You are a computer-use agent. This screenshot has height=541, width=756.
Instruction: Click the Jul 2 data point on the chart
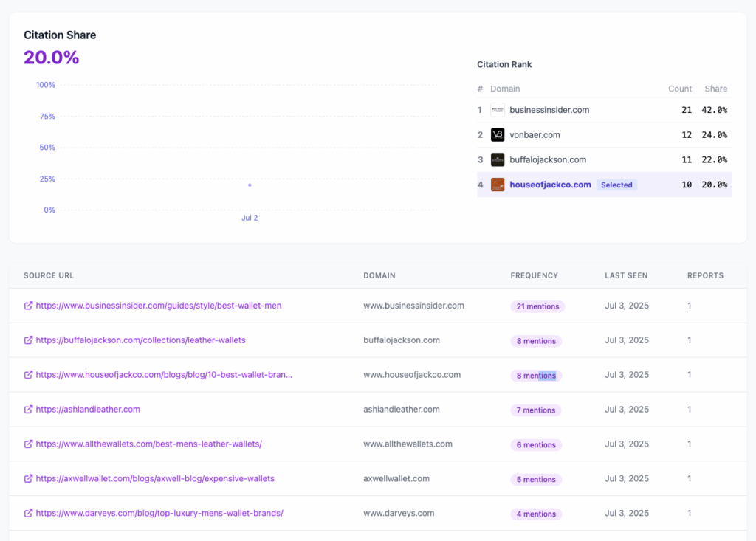coord(250,185)
